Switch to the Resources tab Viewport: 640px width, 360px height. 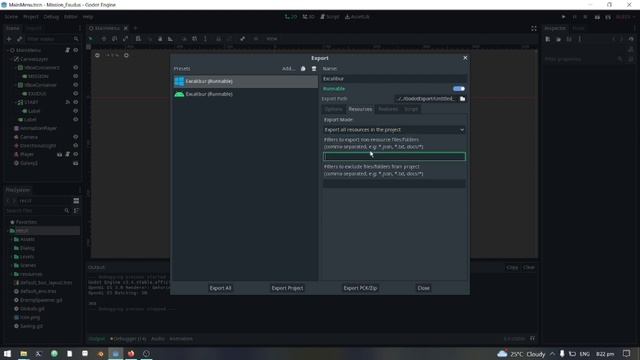[360, 109]
